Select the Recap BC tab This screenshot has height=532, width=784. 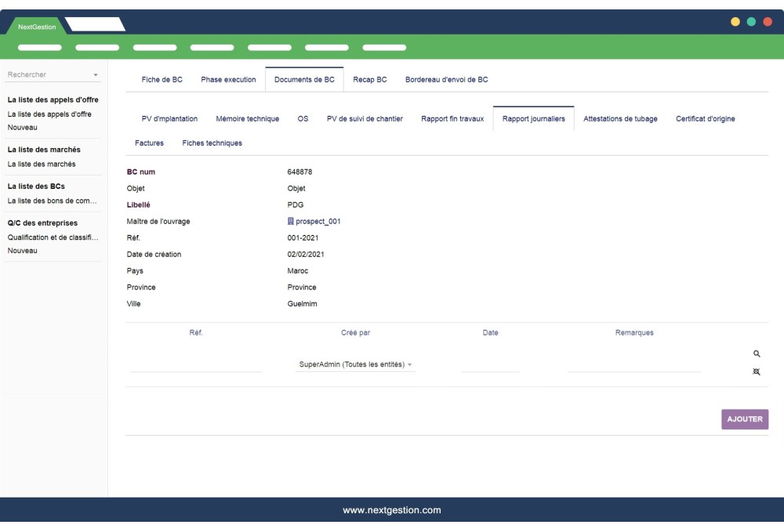point(369,79)
